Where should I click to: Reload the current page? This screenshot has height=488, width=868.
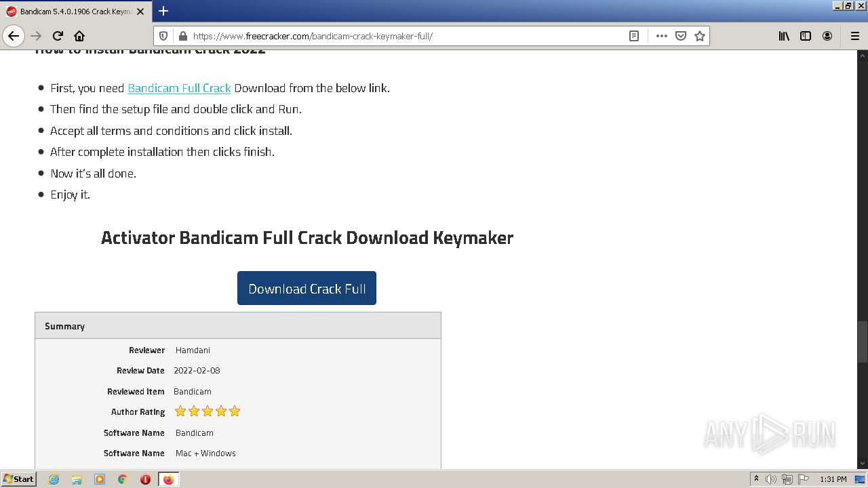pyautogui.click(x=58, y=36)
